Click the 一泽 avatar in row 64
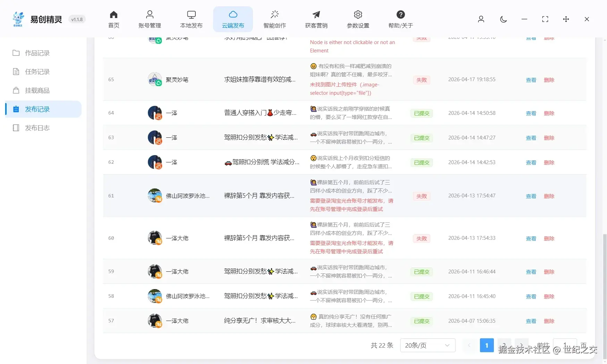Screen dimensions: 607x364 coord(155,113)
